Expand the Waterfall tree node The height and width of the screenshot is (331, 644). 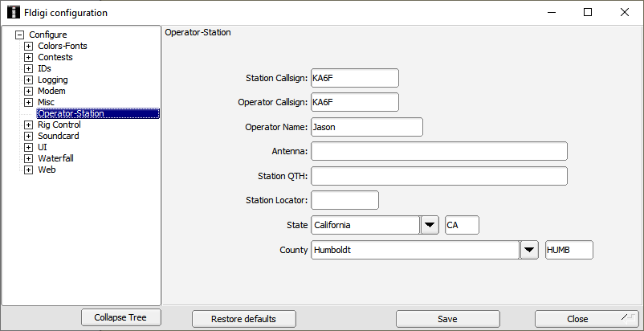[28, 158]
